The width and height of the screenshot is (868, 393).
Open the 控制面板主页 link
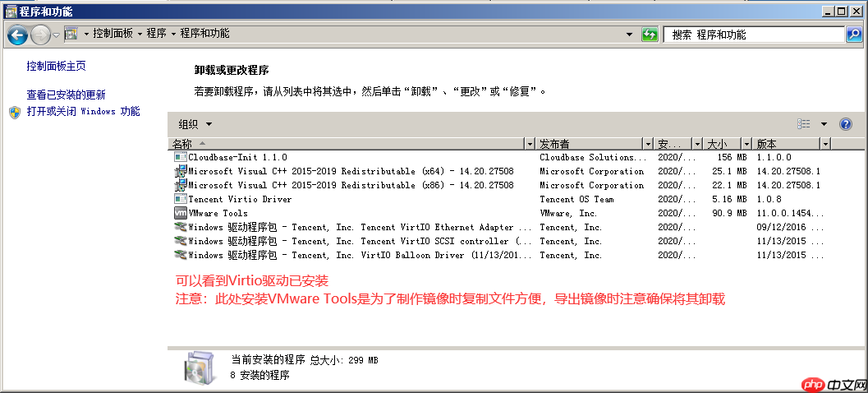(57, 67)
